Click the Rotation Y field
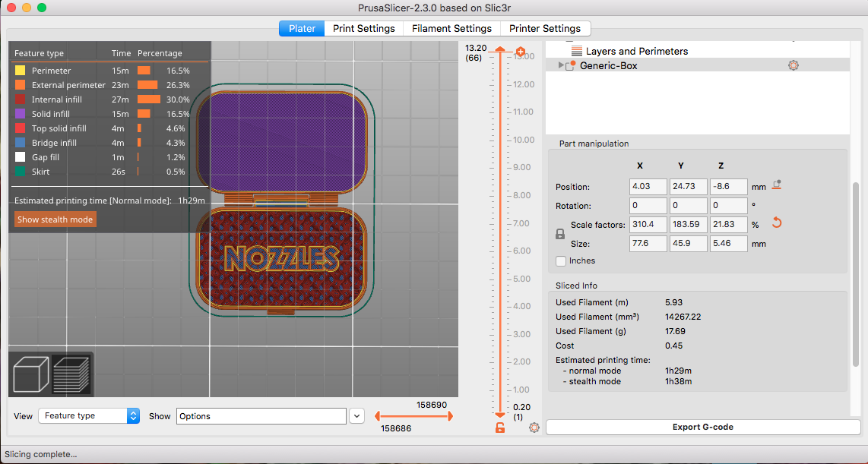Viewport: 868px width, 464px height. click(688, 206)
